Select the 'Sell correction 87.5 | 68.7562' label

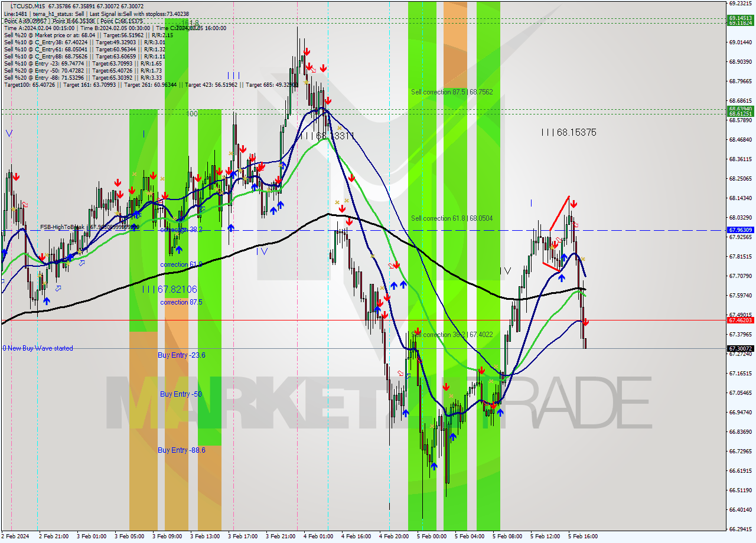coord(452,92)
